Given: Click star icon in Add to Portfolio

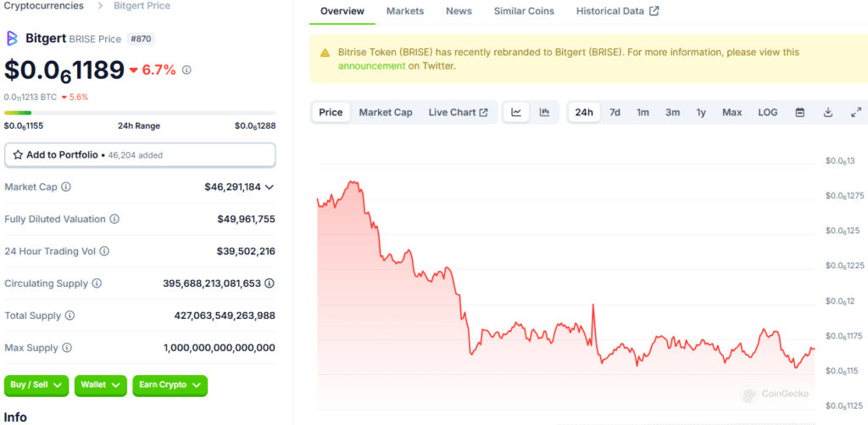Looking at the screenshot, I should click(x=18, y=155).
